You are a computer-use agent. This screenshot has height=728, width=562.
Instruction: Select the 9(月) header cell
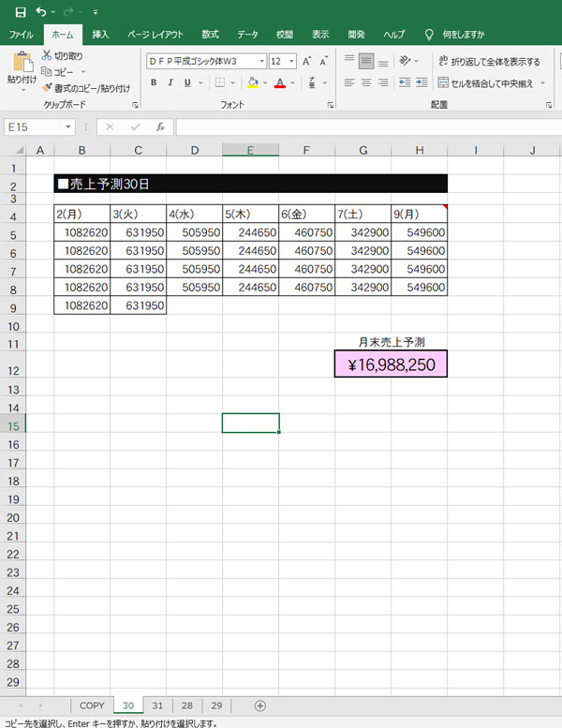coord(419,214)
